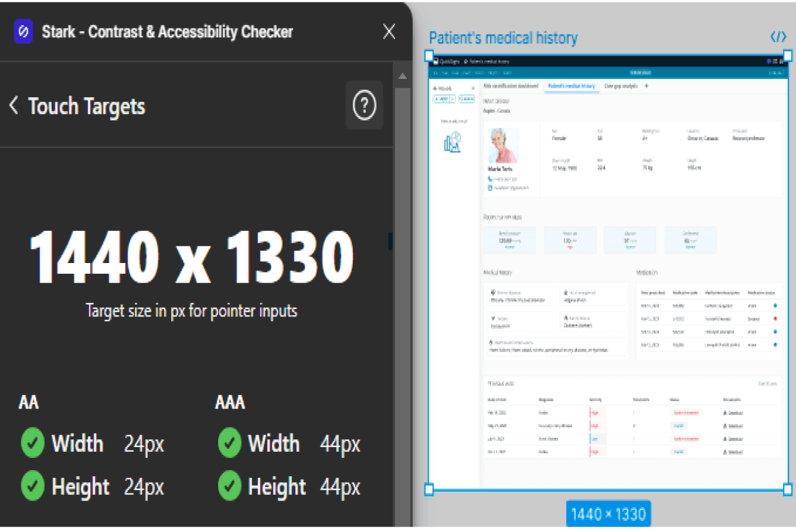Click the top-right frame selection handle

click(788, 55)
